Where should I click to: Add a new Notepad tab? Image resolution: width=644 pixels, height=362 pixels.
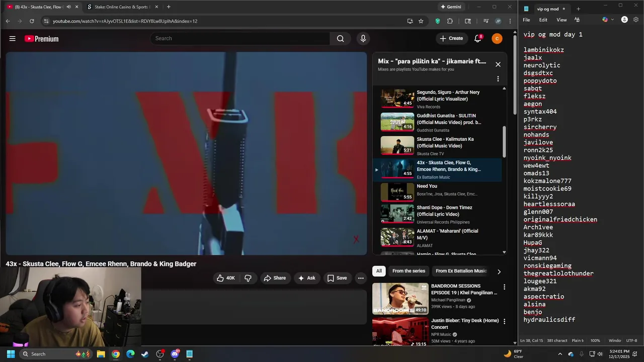578,9
